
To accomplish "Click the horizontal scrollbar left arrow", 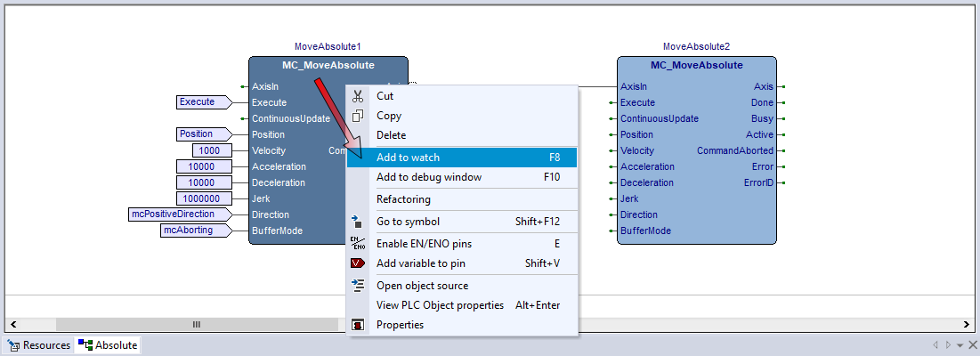I will click(12, 325).
